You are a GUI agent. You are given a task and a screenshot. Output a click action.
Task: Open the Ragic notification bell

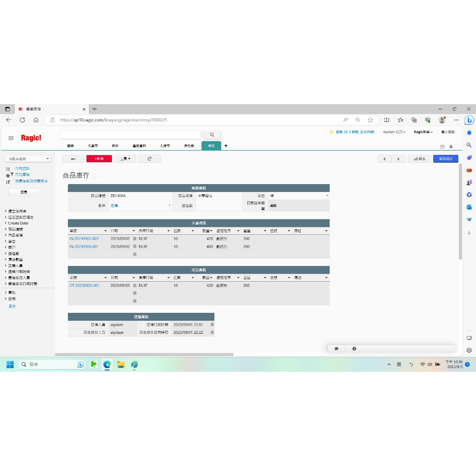coord(451,146)
